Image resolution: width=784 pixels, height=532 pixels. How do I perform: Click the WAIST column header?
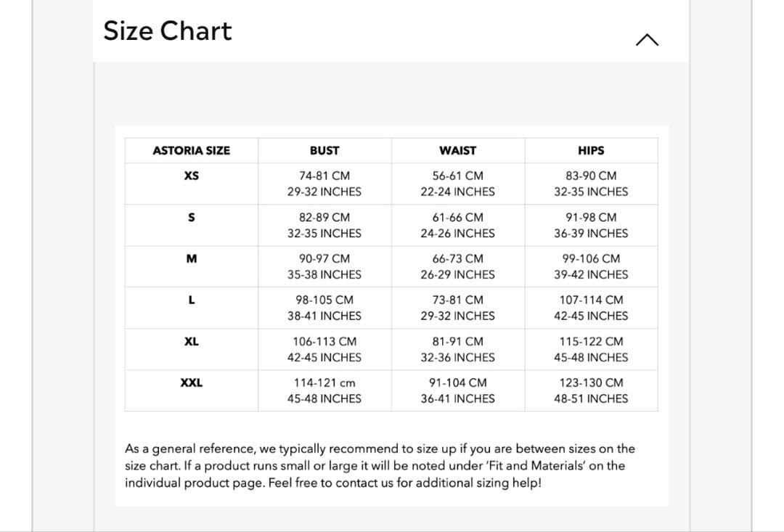458,151
